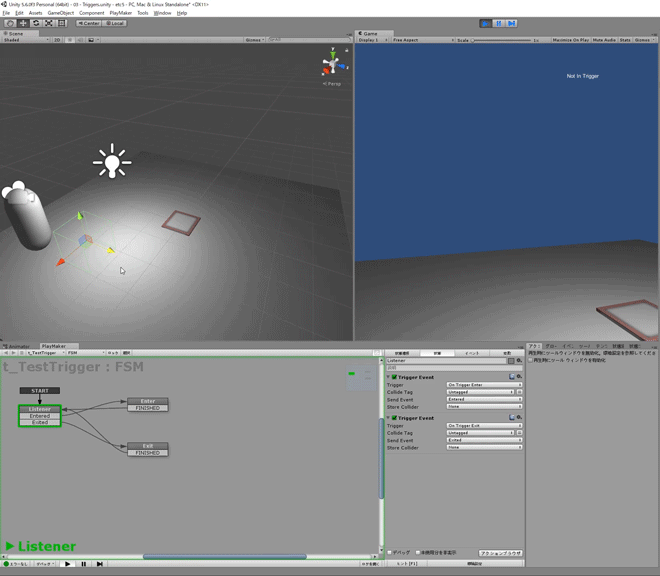Toggle second Trigger Event enabled checkbox
Viewport: 660px width, 576px height.
pyautogui.click(x=394, y=418)
